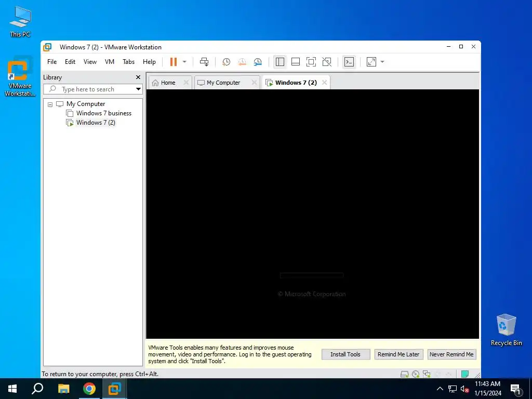Show hidden system tray icons chevron
This screenshot has height=399, width=532.
[x=440, y=389]
